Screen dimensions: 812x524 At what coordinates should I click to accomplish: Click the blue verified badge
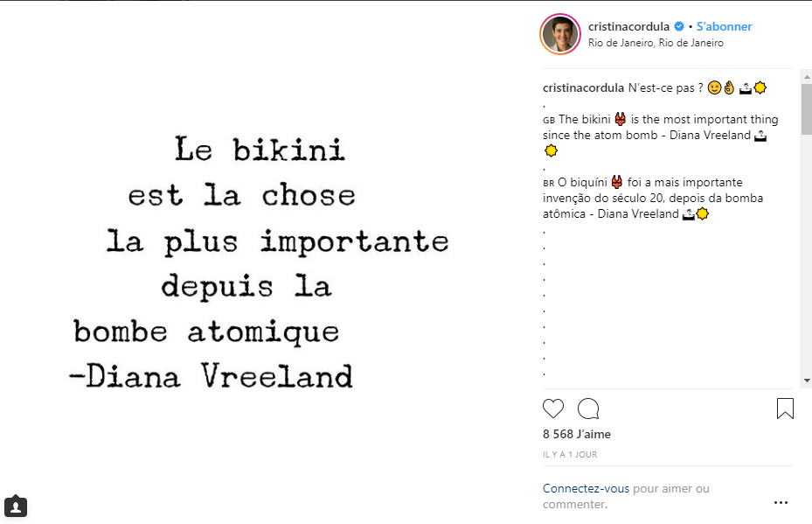pos(678,27)
